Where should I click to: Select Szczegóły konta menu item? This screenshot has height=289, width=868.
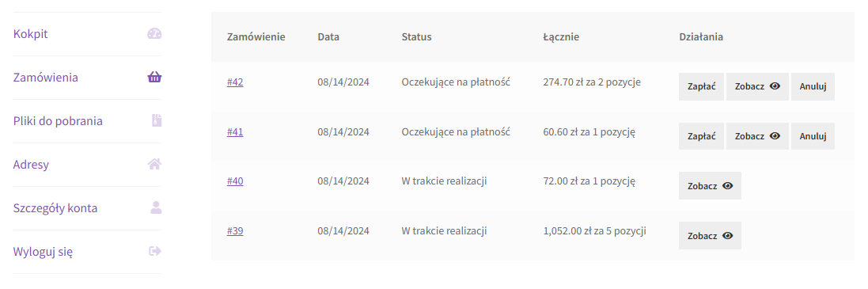pyautogui.click(x=55, y=208)
